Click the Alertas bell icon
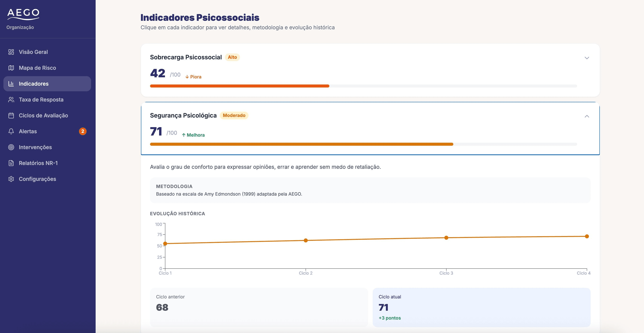Viewport: 644px width, 333px height. [11, 131]
